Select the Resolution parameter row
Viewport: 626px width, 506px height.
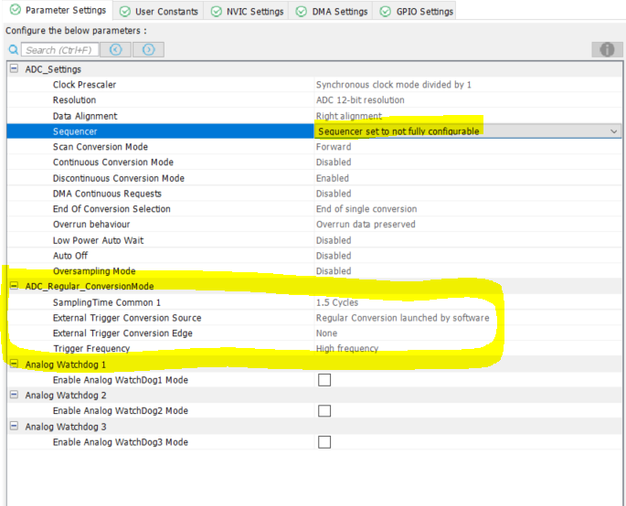pyautogui.click(x=314, y=100)
